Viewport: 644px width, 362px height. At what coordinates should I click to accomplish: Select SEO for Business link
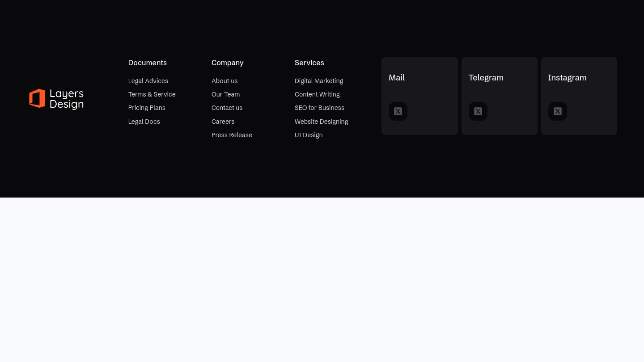point(319,108)
